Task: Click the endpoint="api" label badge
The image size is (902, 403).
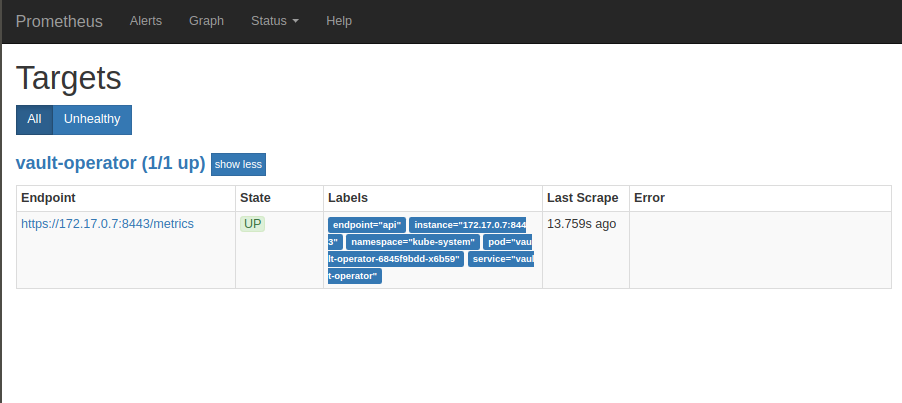Action: [366, 225]
